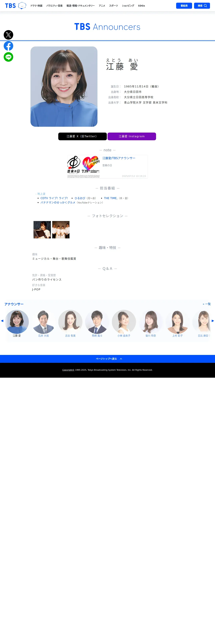Image resolution: width=215 pixels, height=644 pixels.
Task: Click 音楽の日 note thumbnail image
Action: point(83,167)
